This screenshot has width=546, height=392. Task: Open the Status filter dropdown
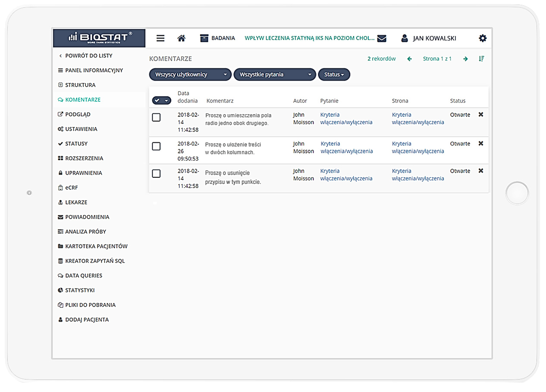click(334, 75)
